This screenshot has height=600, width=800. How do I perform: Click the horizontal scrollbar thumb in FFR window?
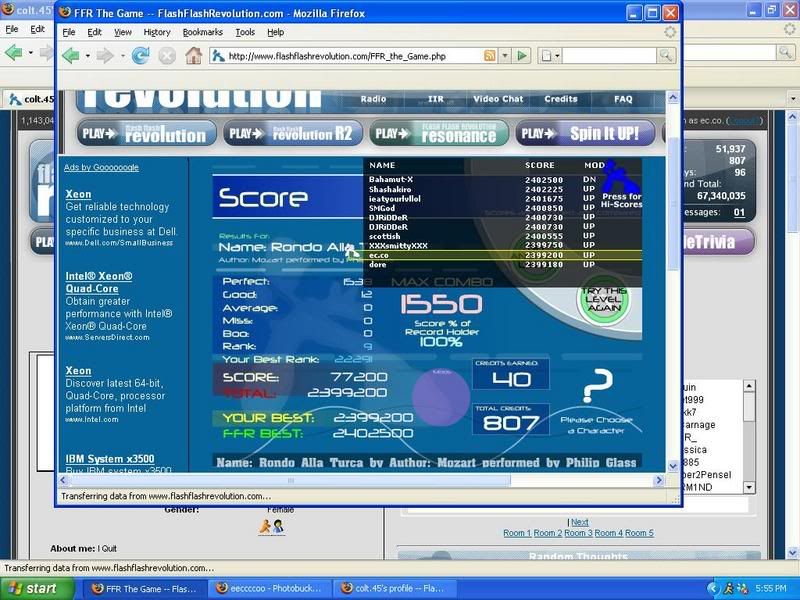point(290,480)
